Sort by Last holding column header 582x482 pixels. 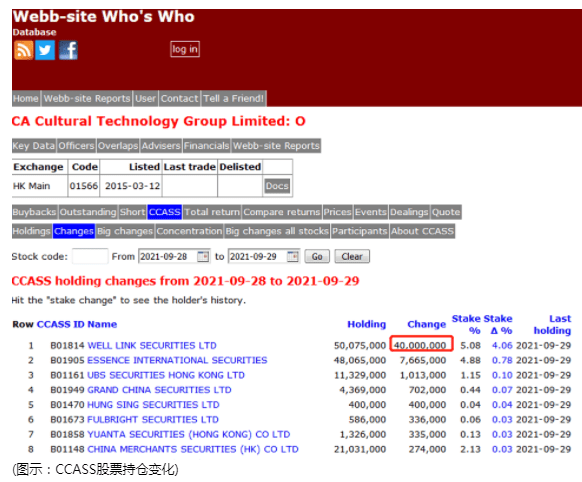click(552, 324)
